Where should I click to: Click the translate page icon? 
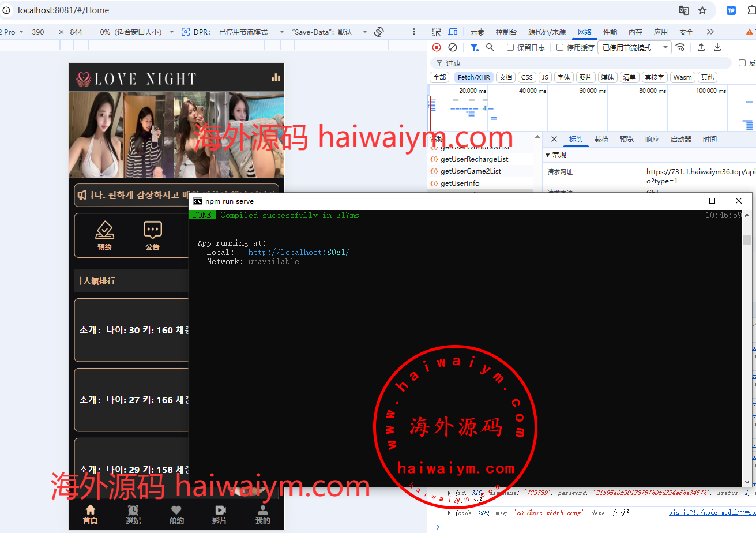click(x=684, y=10)
